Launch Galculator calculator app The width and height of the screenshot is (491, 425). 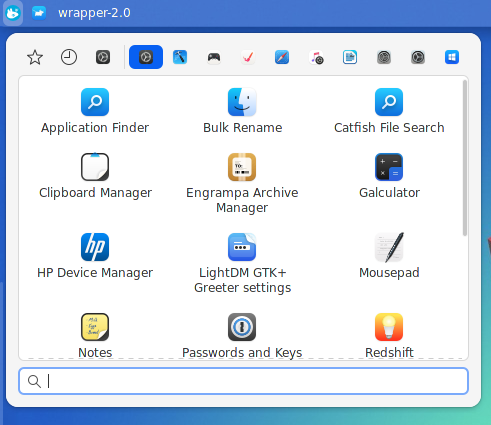coord(389,176)
